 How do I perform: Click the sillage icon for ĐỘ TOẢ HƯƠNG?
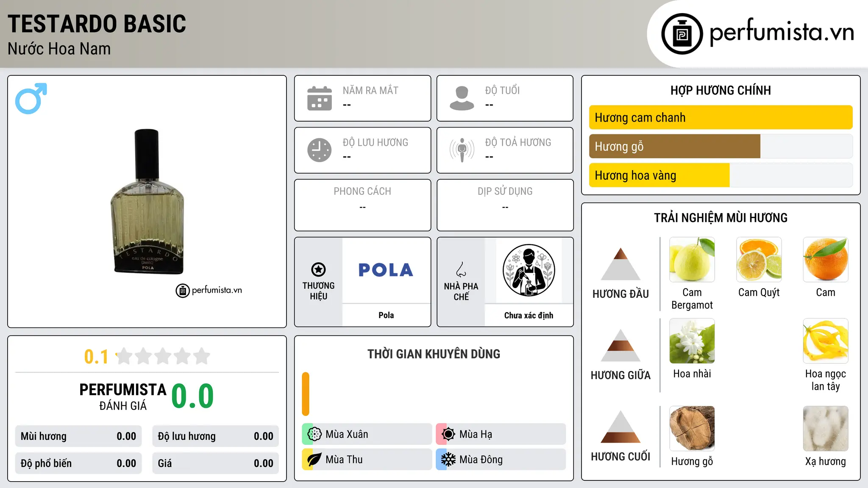pyautogui.click(x=462, y=150)
